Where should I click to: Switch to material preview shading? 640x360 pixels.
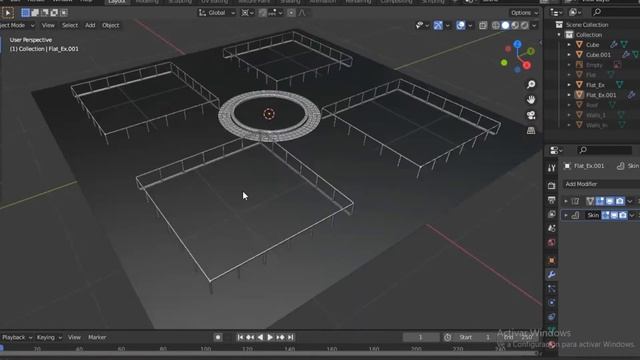[x=515, y=25]
